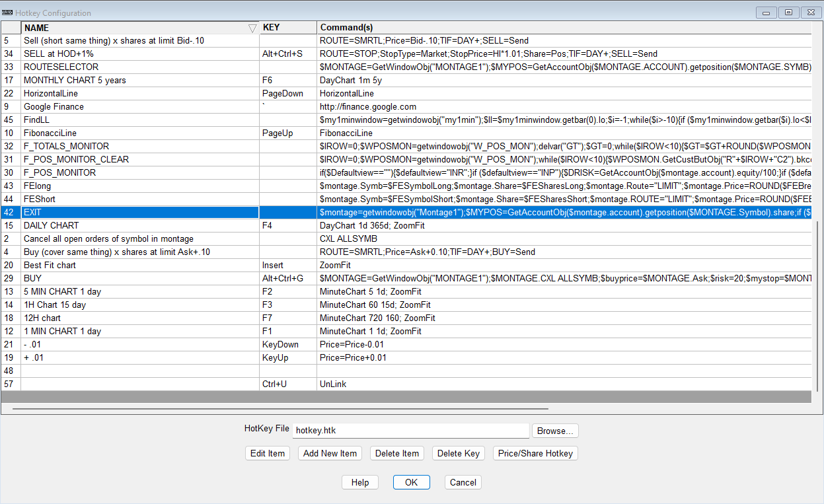Select Cancel all open orders of symbol row

(x=406, y=238)
